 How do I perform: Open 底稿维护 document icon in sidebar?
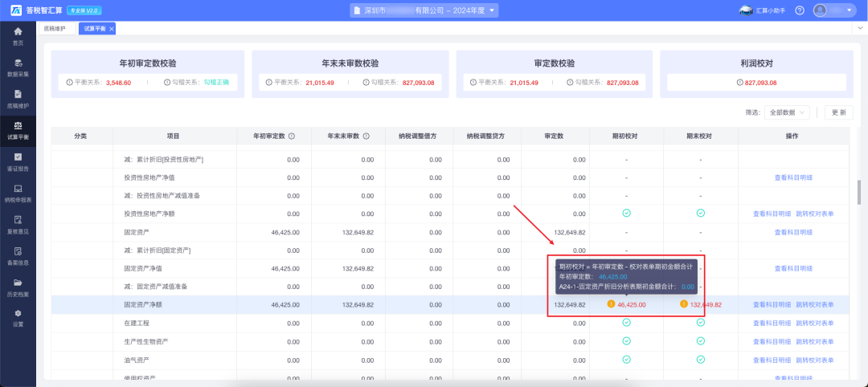tap(18, 94)
